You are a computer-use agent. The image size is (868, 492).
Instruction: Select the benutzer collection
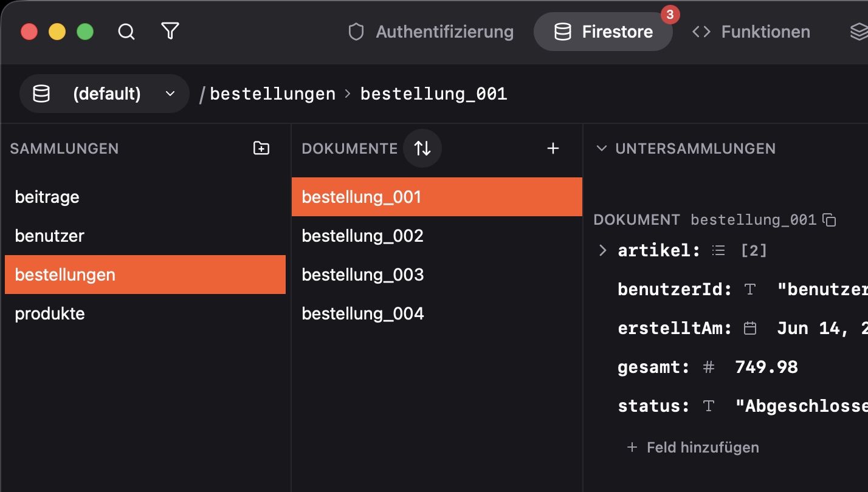click(145, 236)
